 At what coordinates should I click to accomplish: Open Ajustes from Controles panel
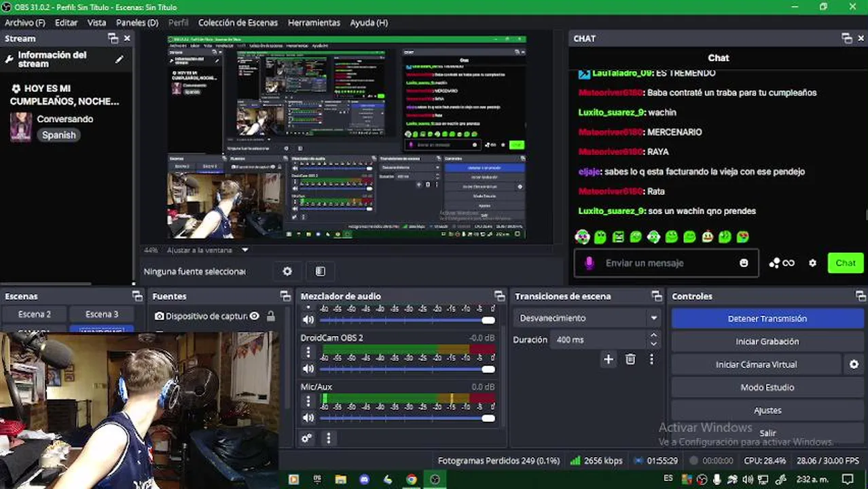point(767,411)
